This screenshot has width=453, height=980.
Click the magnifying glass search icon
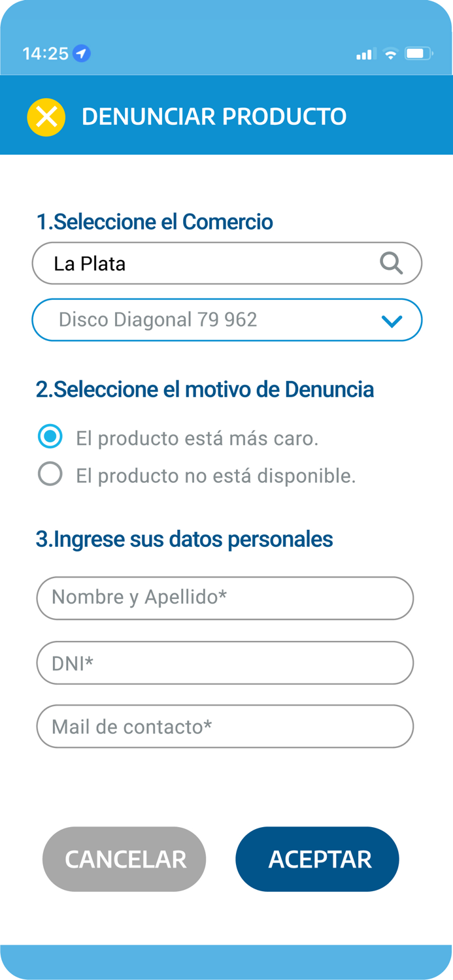(392, 263)
